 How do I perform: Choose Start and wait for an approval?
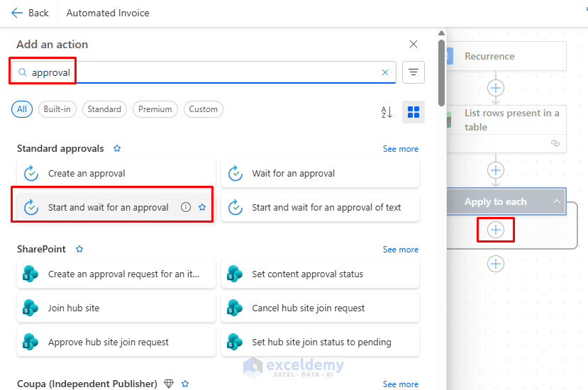point(116,207)
